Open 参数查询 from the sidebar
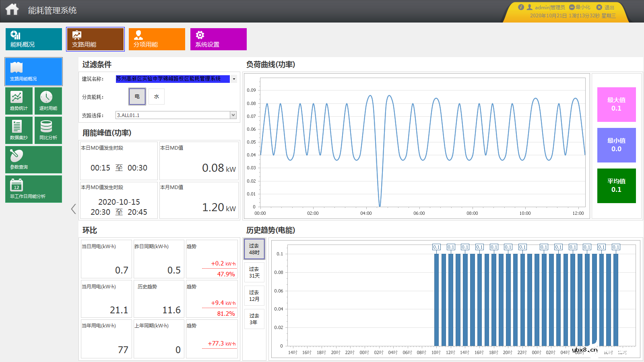Image resolution: width=644 pixels, height=362 pixels. [33, 160]
